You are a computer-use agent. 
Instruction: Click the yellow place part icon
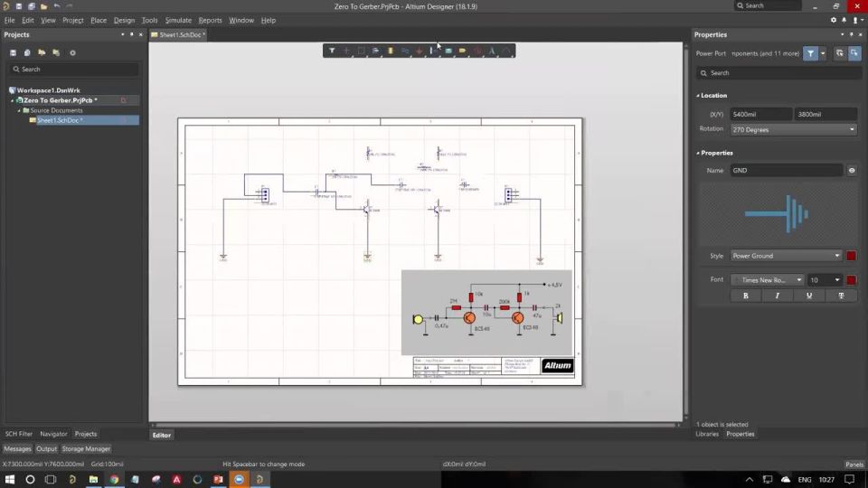click(x=391, y=51)
